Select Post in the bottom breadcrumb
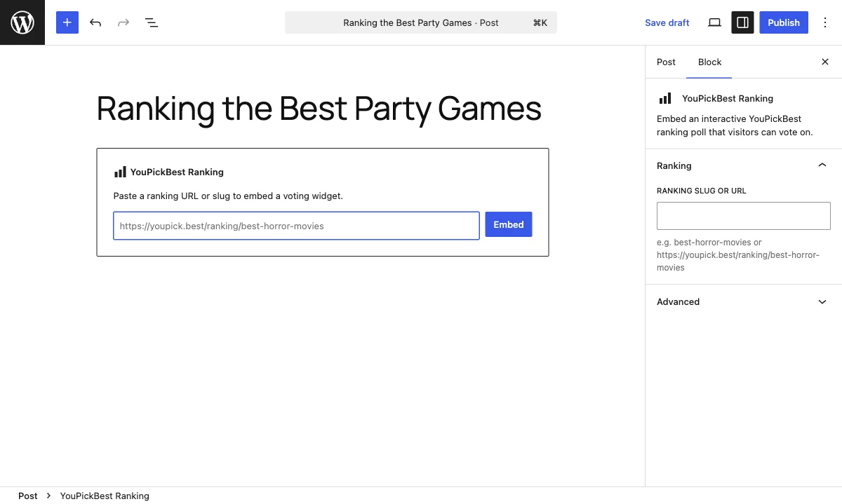 28,496
